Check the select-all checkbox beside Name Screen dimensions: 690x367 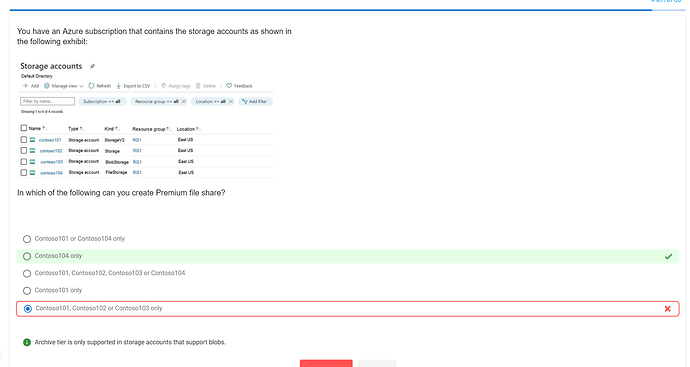(24, 128)
